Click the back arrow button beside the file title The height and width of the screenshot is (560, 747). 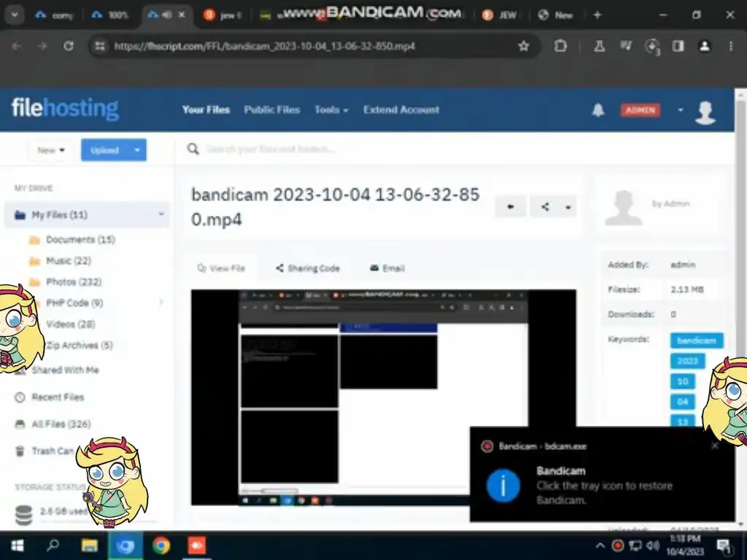(510, 206)
